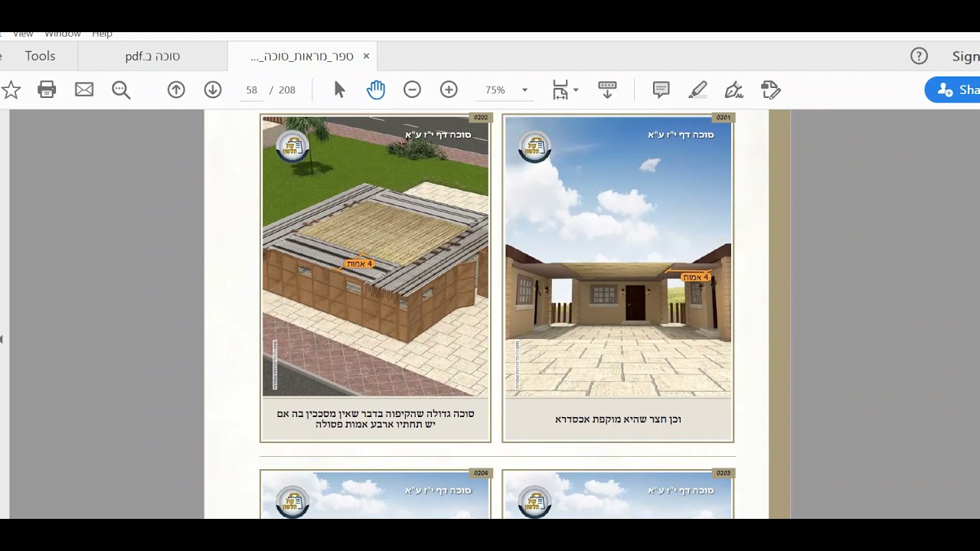This screenshot has width=980, height=551.
Task: Open the help question mark
Action: (x=919, y=56)
